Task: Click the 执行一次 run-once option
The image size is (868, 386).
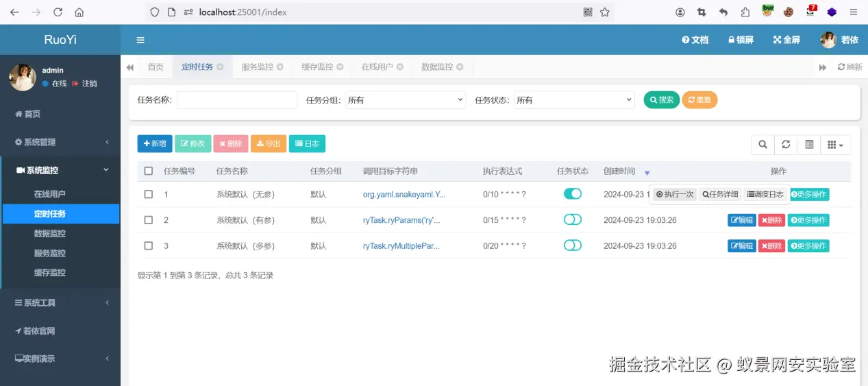Action: point(675,195)
